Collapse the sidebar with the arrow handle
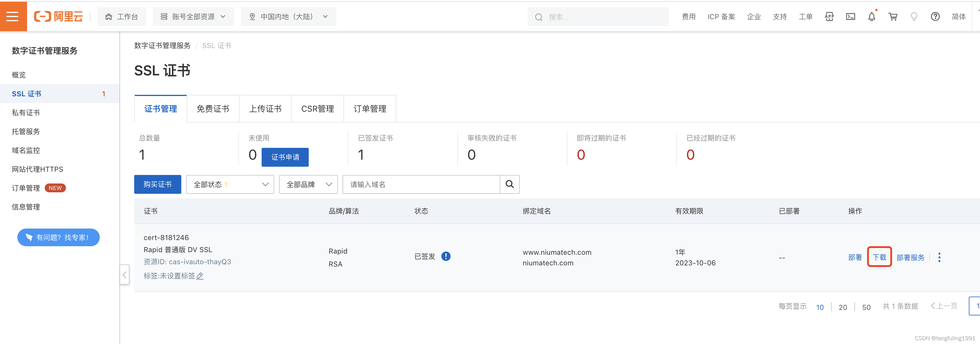This screenshot has height=344, width=980. click(124, 275)
